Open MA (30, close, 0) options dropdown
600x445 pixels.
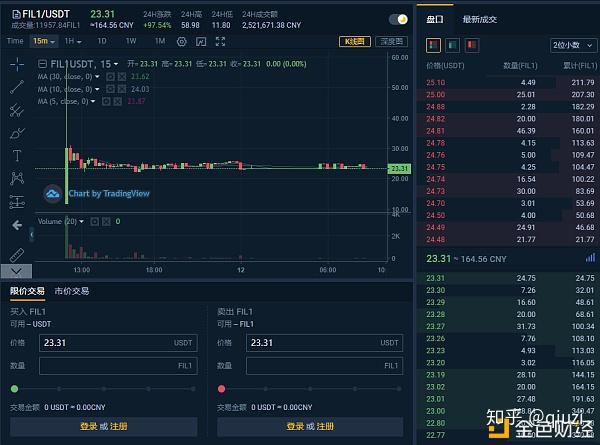(97, 77)
